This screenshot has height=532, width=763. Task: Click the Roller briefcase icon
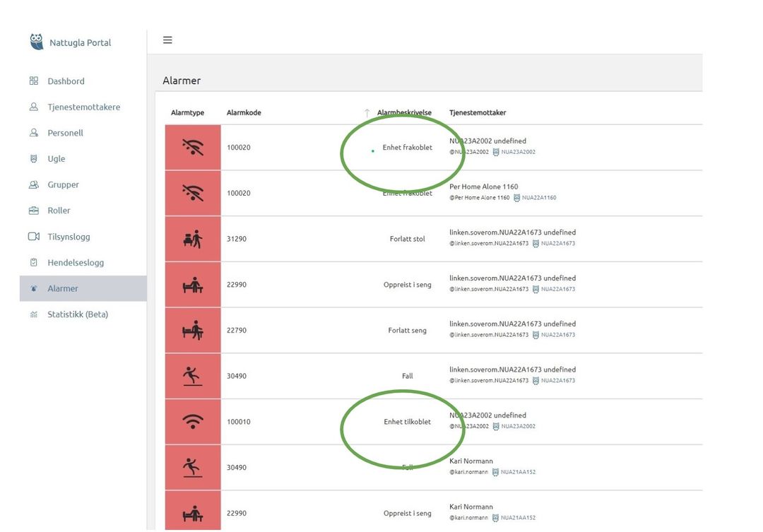click(x=33, y=210)
